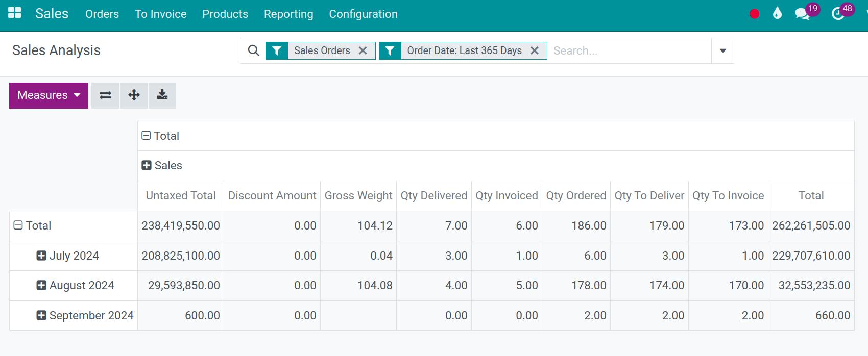Viewport: 868px width, 356px height.
Task: Click the Order Date filter funnel icon
Action: click(x=390, y=50)
